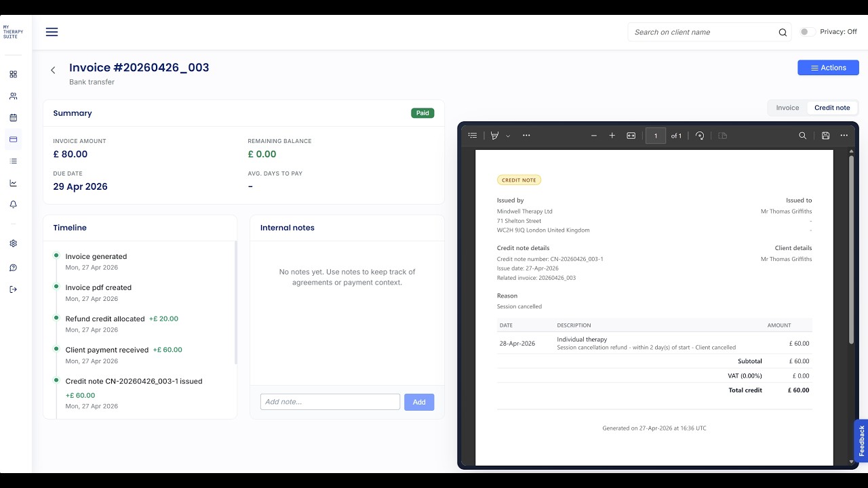Click the Add note button

pyautogui.click(x=419, y=402)
